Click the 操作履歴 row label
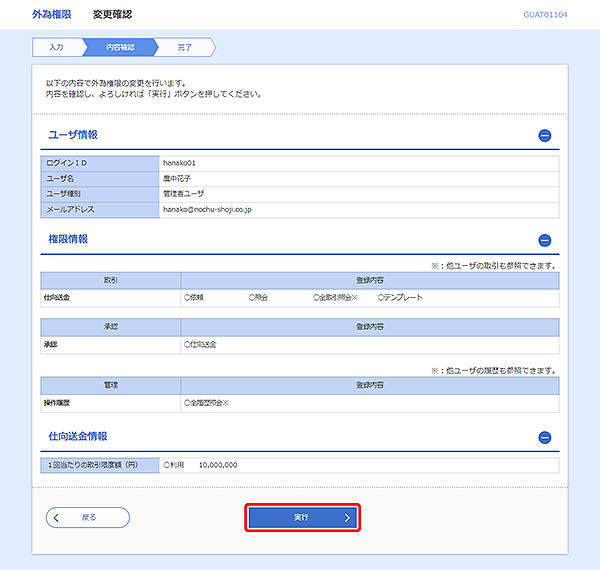 coord(57,403)
